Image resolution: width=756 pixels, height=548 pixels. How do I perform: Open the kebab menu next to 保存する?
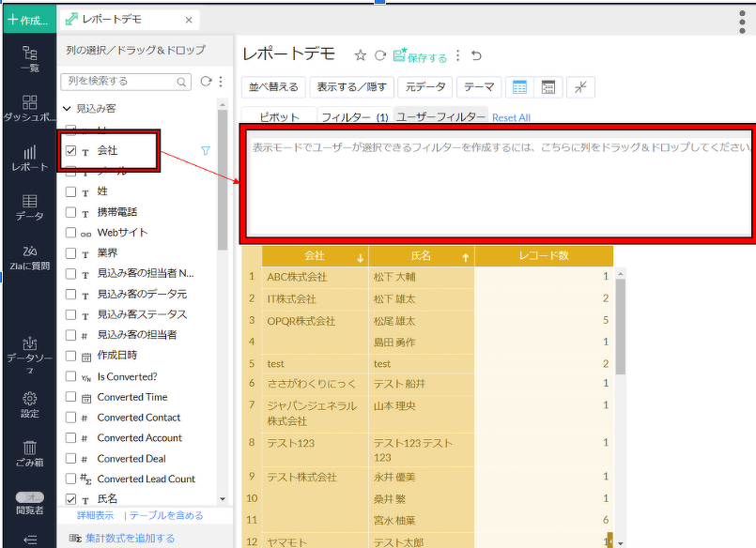click(458, 56)
